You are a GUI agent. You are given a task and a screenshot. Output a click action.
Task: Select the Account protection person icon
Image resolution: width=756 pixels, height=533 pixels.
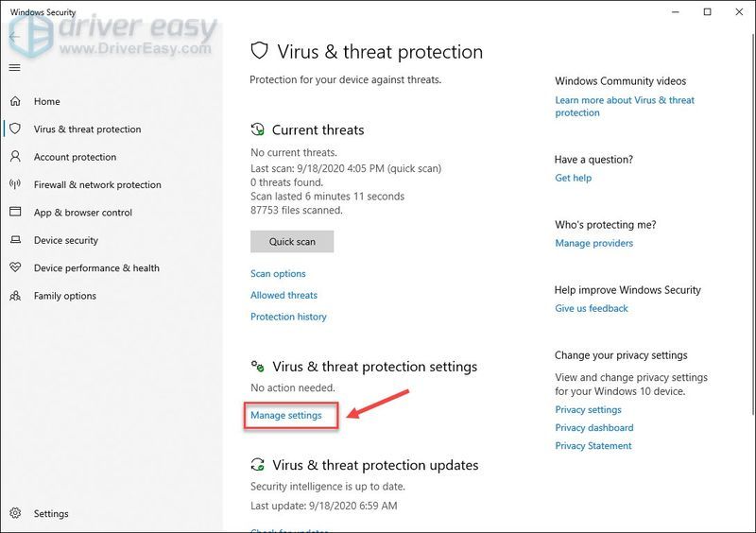point(15,156)
